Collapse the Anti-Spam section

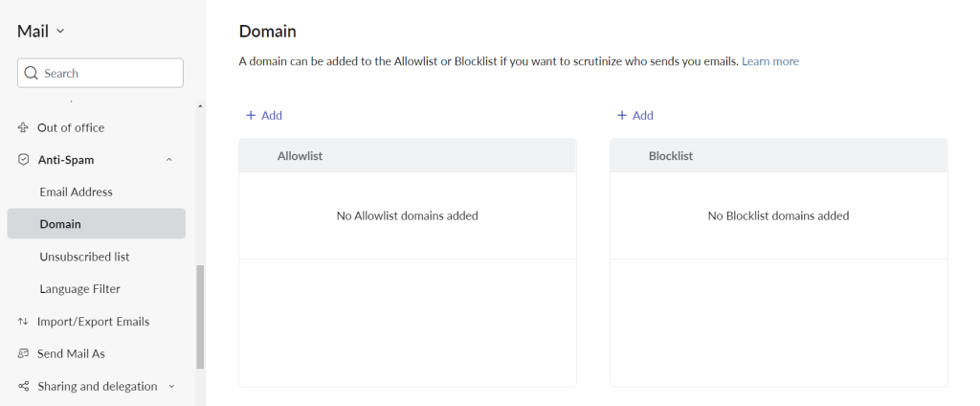coord(169,160)
